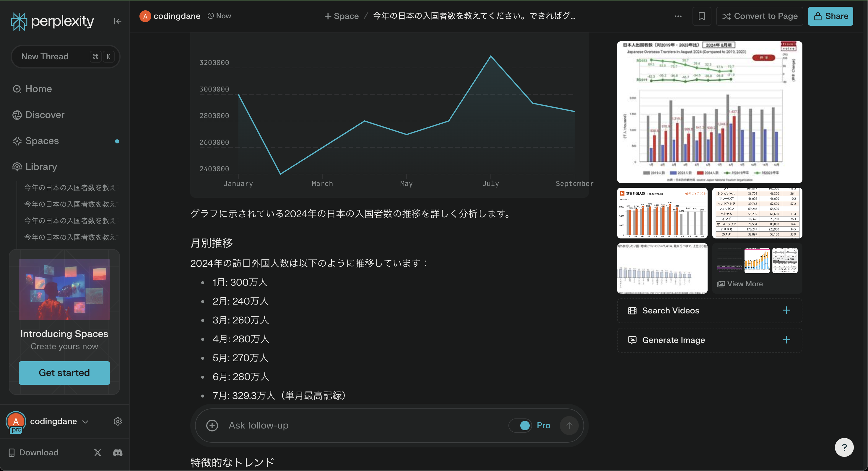Bookmark this thread
The width and height of the screenshot is (868, 471).
[702, 16]
